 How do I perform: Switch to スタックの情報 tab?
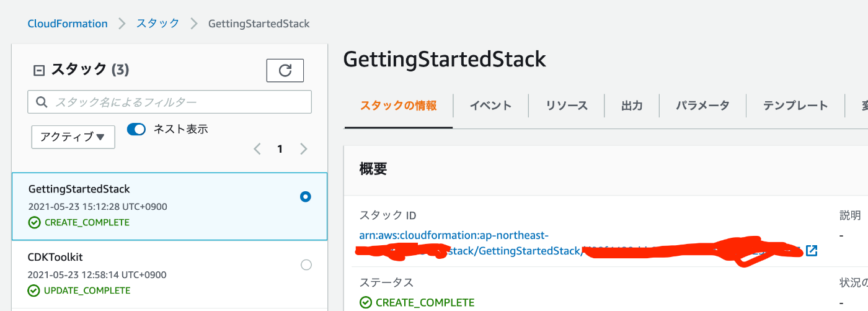click(399, 106)
